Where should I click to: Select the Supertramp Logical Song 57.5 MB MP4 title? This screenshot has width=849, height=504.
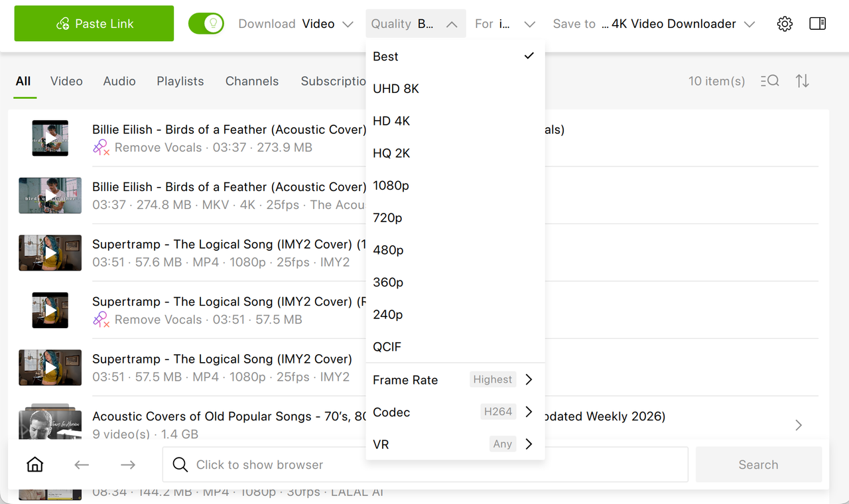[222, 359]
